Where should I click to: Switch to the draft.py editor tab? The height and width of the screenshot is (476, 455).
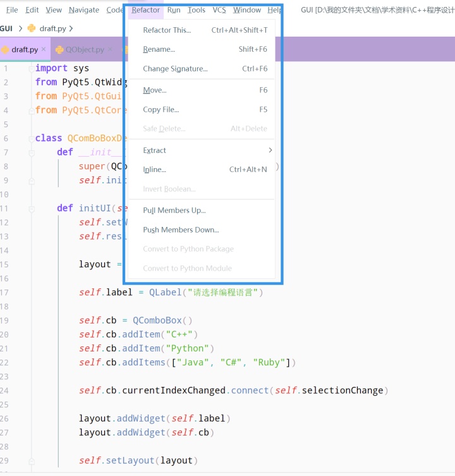[x=25, y=49]
